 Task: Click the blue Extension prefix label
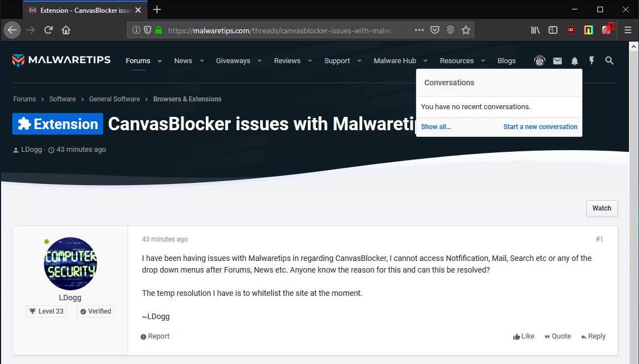pyautogui.click(x=58, y=124)
